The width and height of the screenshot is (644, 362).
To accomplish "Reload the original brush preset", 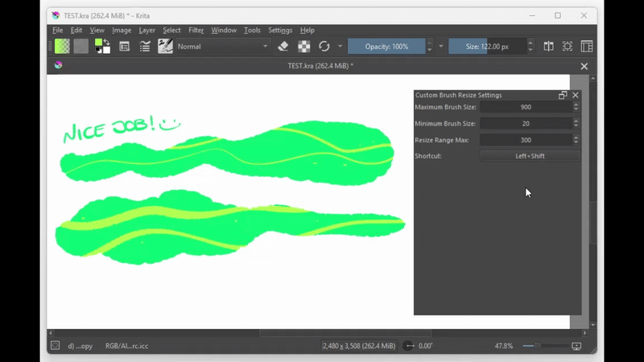I will (324, 47).
